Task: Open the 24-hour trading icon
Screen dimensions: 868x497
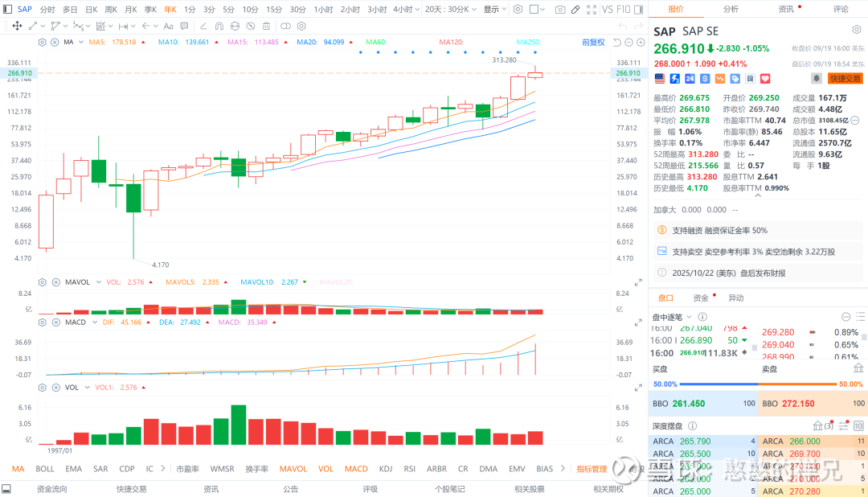Action: [x=690, y=79]
